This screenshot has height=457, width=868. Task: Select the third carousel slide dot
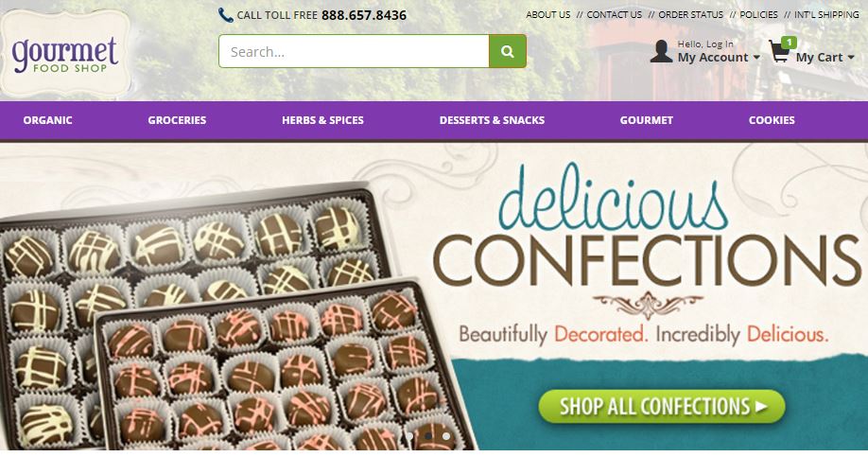point(446,436)
